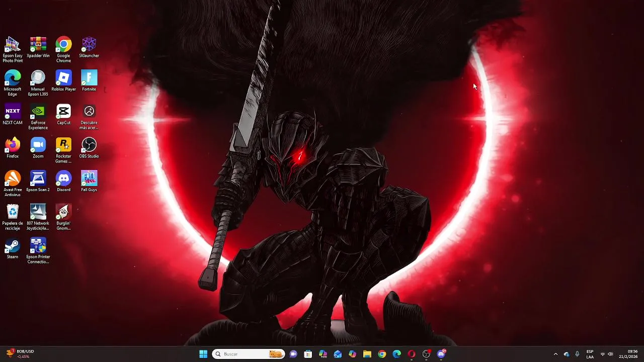644x362 pixels.
Task: Open Outlook from the taskbar
Action: click(x=338, y=354)
